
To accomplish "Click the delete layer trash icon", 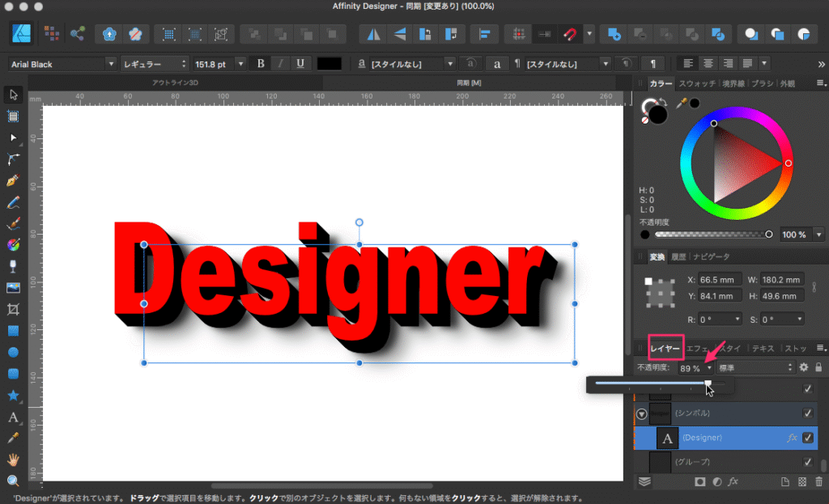I will 819,482.
